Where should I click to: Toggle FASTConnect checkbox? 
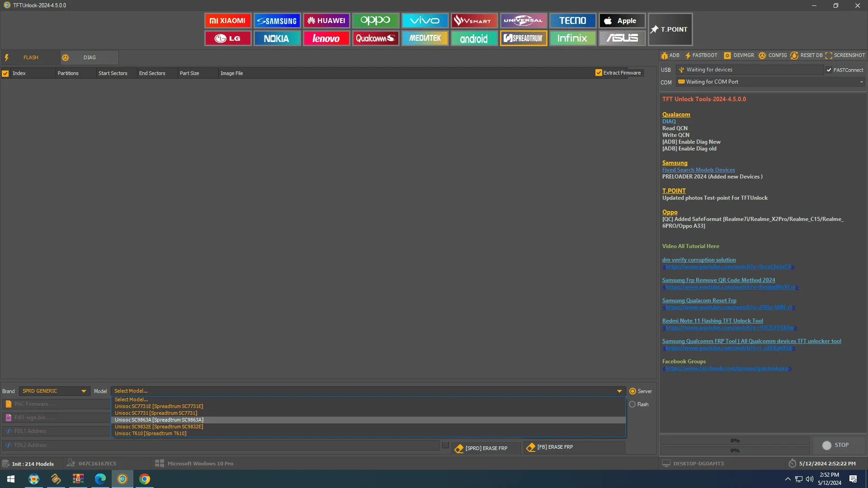[x=829, y=70]
